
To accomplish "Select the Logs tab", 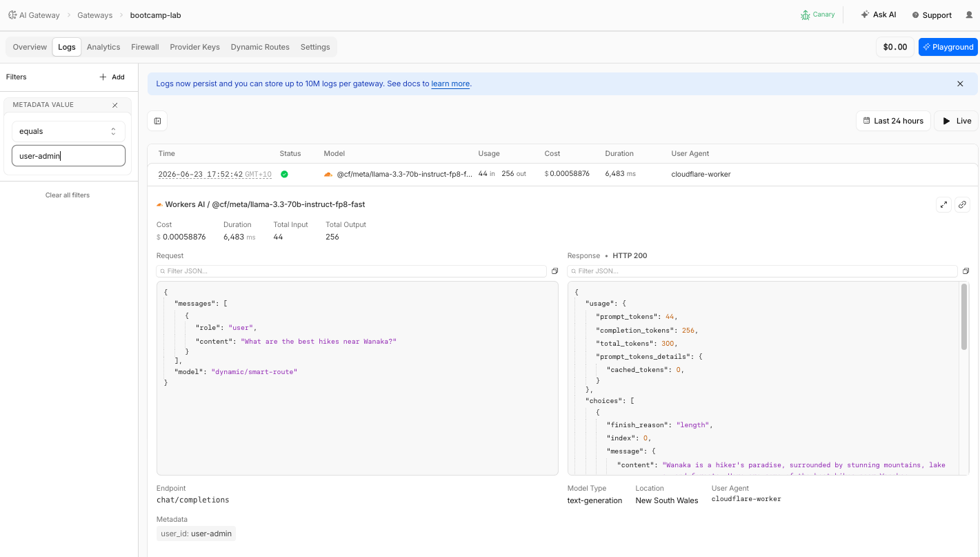I will pyautogui.click(x=67, y=47).
